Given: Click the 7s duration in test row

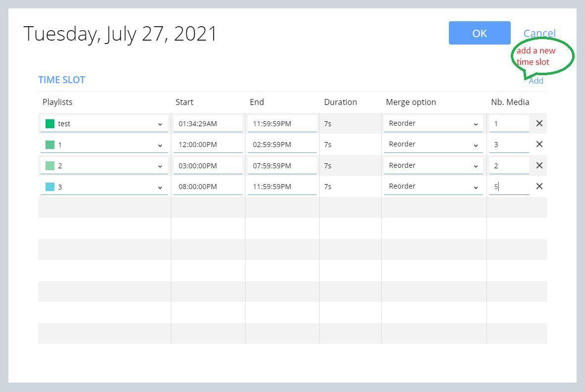Looking at the screenshot, I should [x=328, y=123].
